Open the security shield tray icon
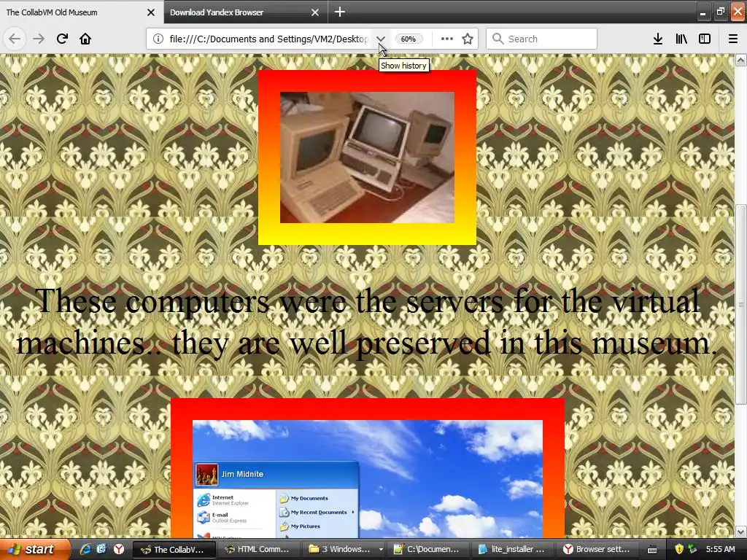Screen dimensions: 747x560 tap(679, 550)
